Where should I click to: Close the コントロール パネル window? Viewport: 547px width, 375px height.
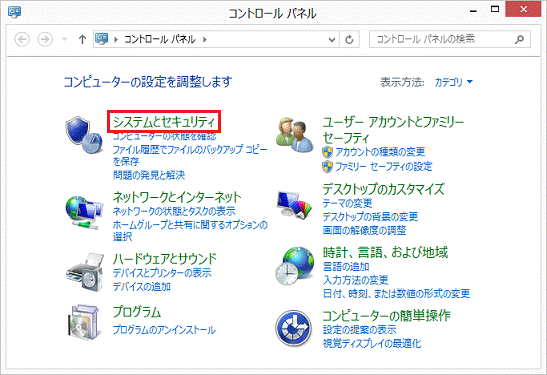pyautogui.click(x=524, y=9)
